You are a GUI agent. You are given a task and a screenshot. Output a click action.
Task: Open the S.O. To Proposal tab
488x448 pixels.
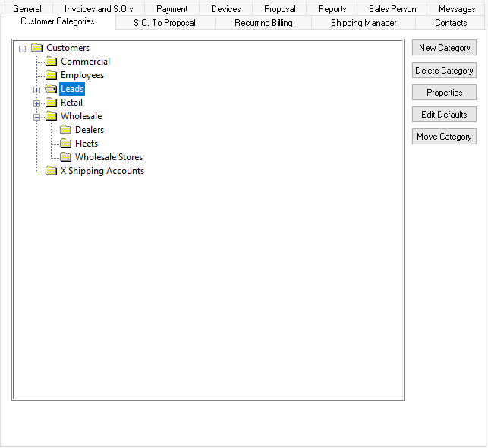[x=165, y=23]
